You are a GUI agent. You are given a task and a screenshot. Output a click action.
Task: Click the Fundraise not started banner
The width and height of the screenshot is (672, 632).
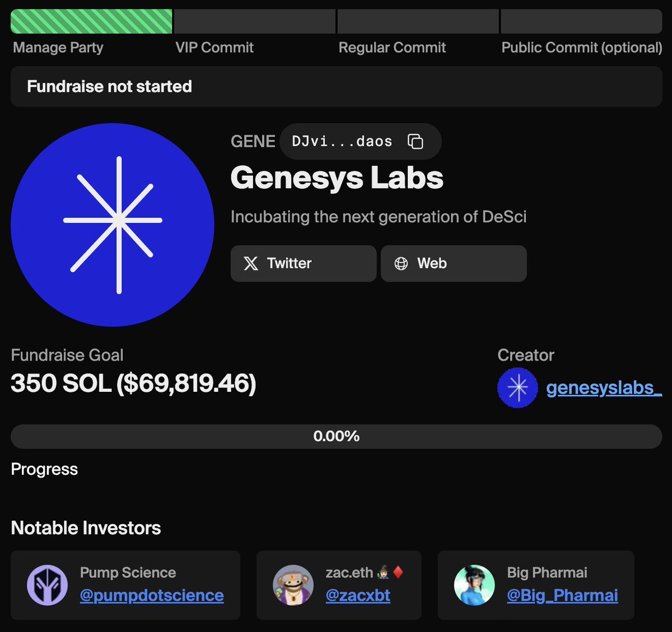point(337,86)
